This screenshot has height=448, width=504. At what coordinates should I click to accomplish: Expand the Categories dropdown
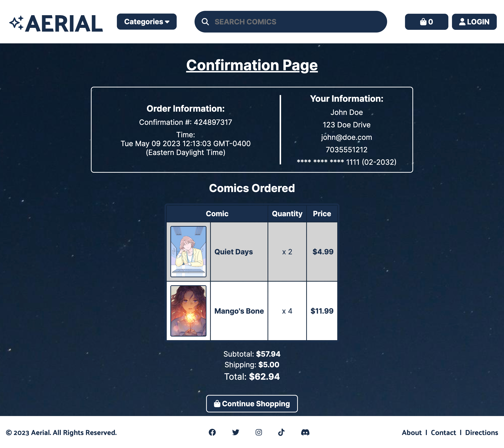pos(147,22)
